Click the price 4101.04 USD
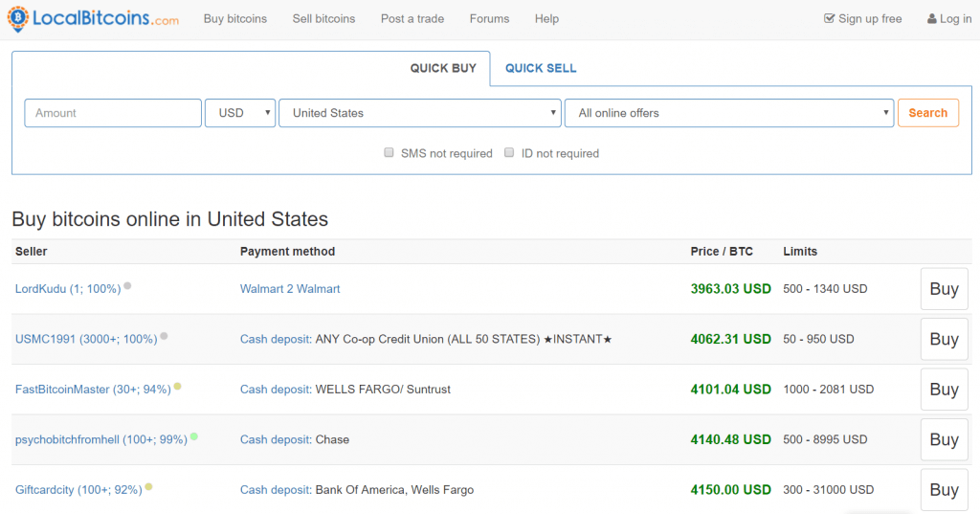The image size is (980, 514). (x=730, y=389)
